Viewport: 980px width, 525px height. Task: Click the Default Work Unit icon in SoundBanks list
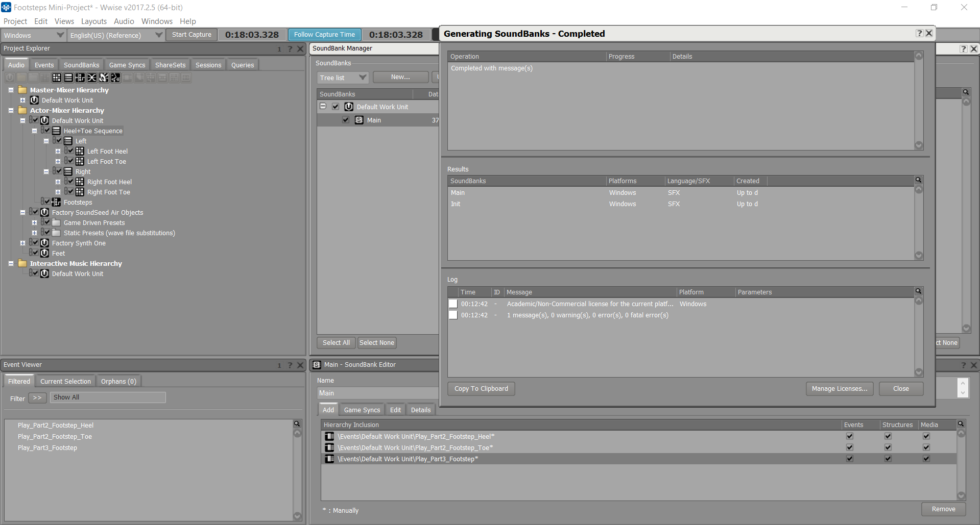[349, 107]
